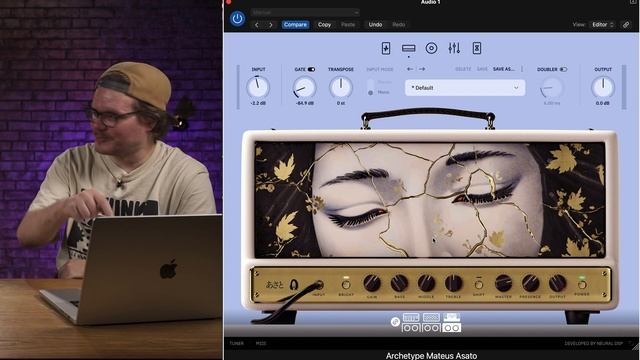Click the Paste button
640x360 pixels.
click(348, 25)
